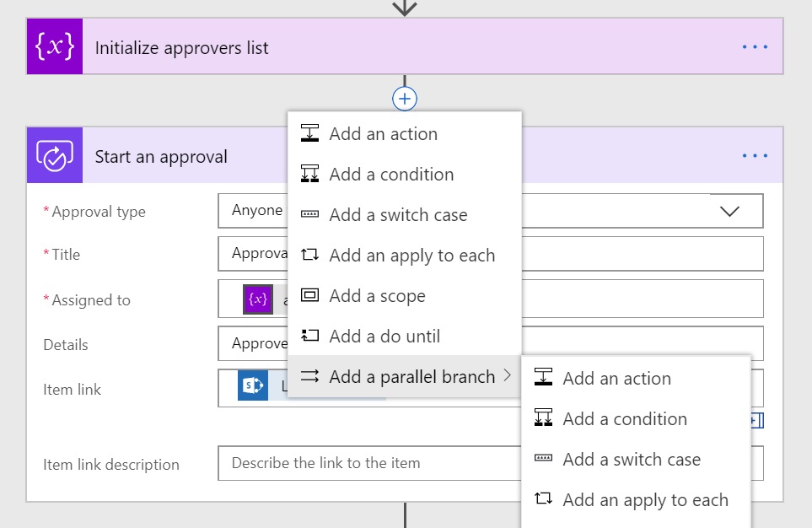Click the {x} variable icon on Initialize approvers list
Image resolution: width=812 pixels, height=528 pixels.
click(54, 46)
